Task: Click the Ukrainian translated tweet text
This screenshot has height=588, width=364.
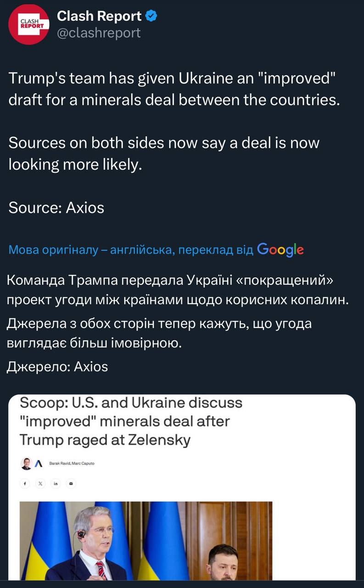Action: (178, 289)
